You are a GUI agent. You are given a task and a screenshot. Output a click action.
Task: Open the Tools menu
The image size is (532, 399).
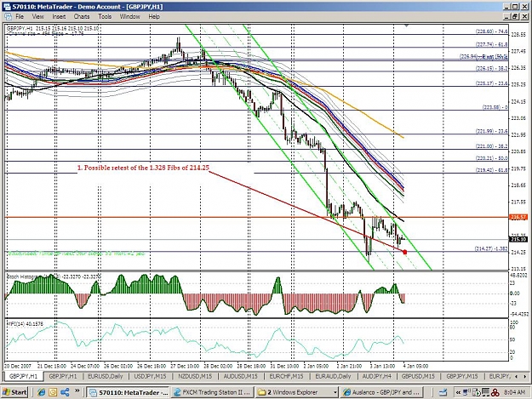pyautogui.click(x=105, y=17)
